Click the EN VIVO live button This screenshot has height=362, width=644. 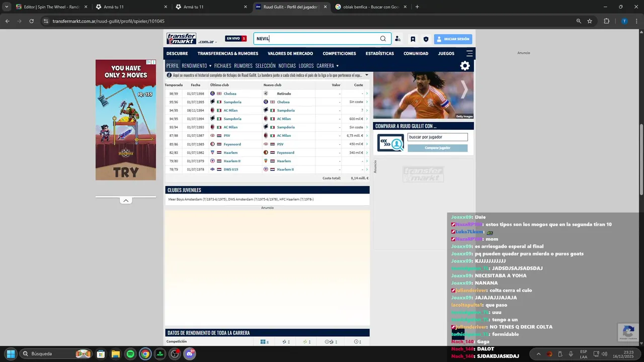pyautogui.click(x=235, y=39)
